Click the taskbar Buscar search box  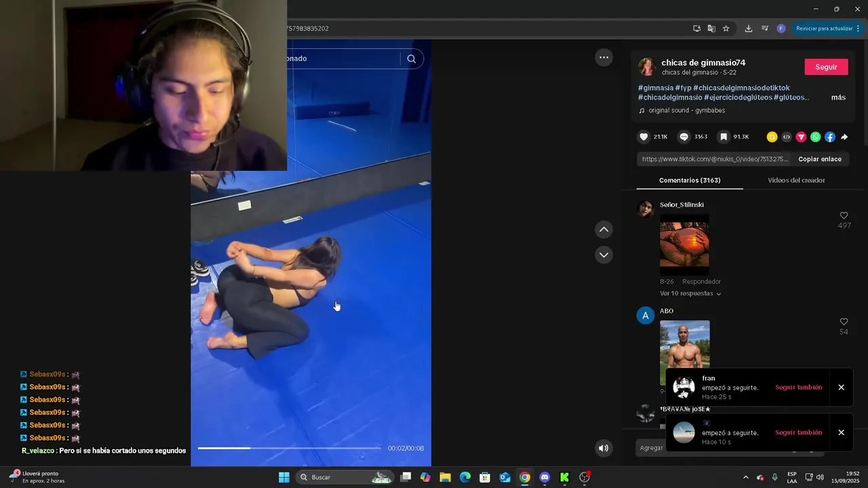point(346,477)
